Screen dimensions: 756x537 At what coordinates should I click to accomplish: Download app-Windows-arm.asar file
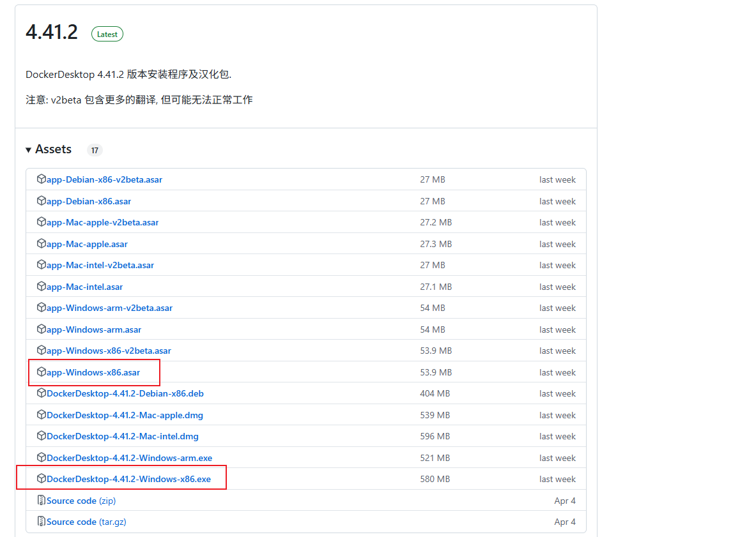[x=94, y=330]
